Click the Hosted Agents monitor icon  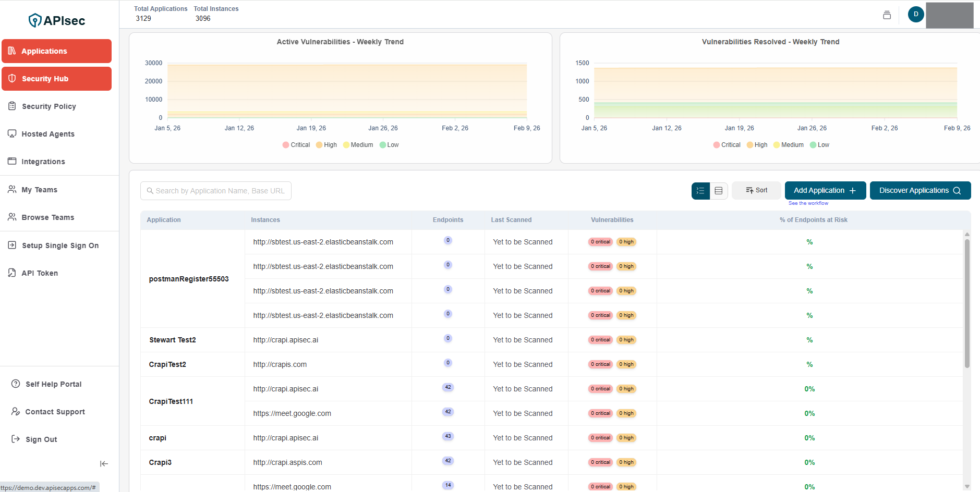tap(12, 134)
